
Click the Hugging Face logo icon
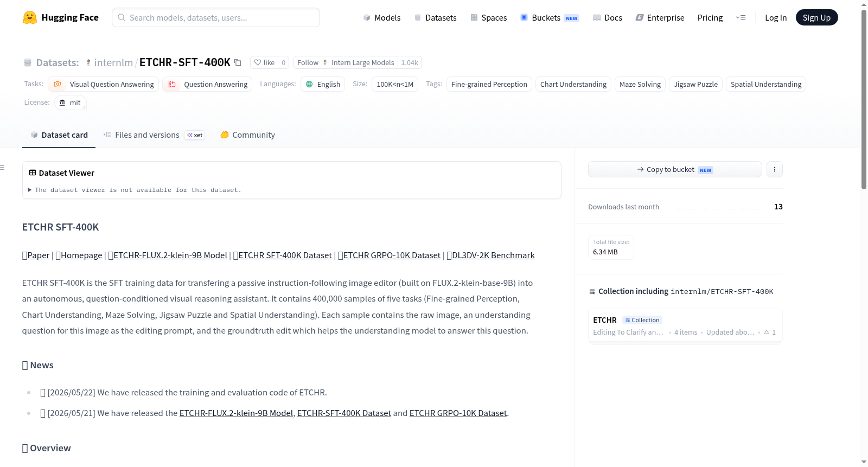[x=30, y=17]
